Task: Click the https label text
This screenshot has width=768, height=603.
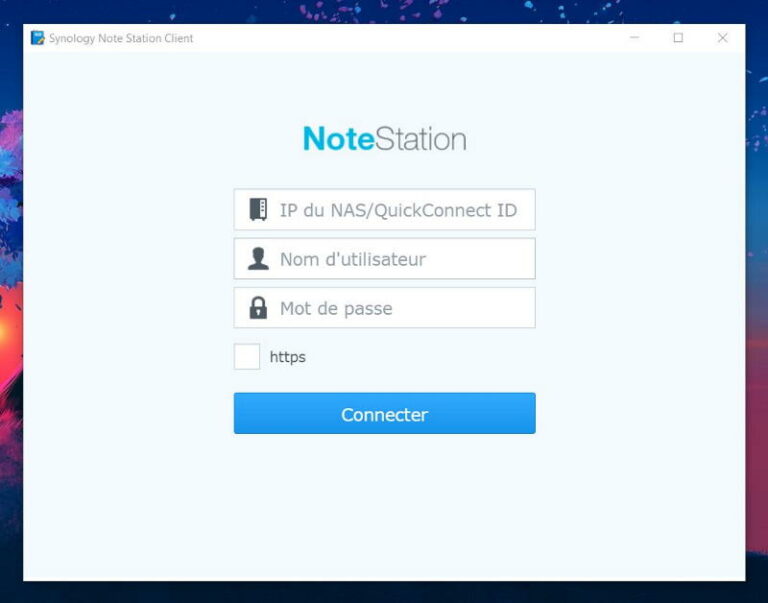Action: (x=287, y=357)
